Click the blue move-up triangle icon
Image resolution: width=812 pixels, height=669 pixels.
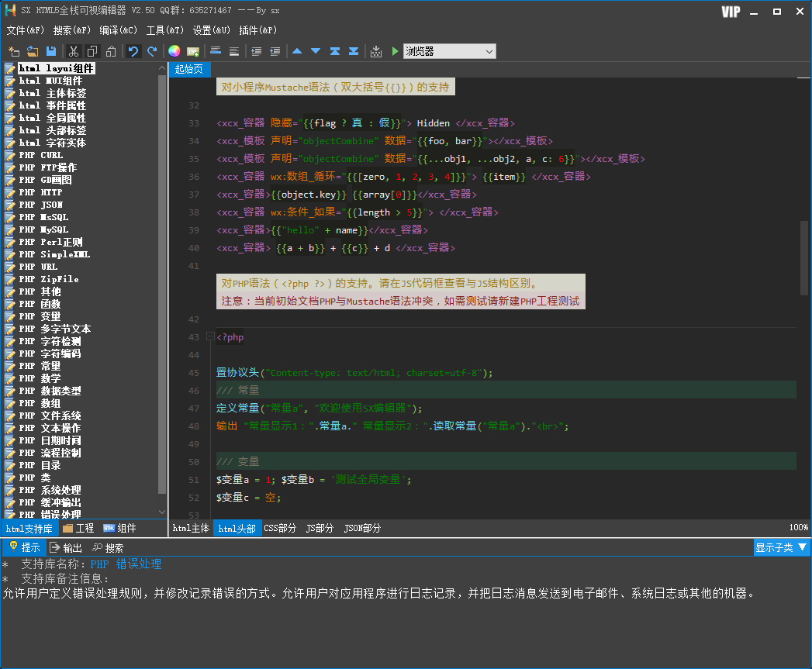coord(297,52)
